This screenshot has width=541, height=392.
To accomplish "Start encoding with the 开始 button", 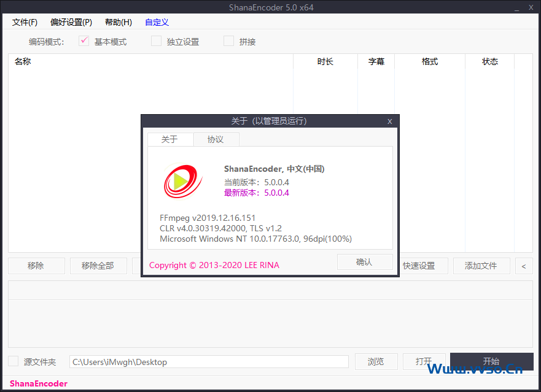I will click(x=491, y=361).
